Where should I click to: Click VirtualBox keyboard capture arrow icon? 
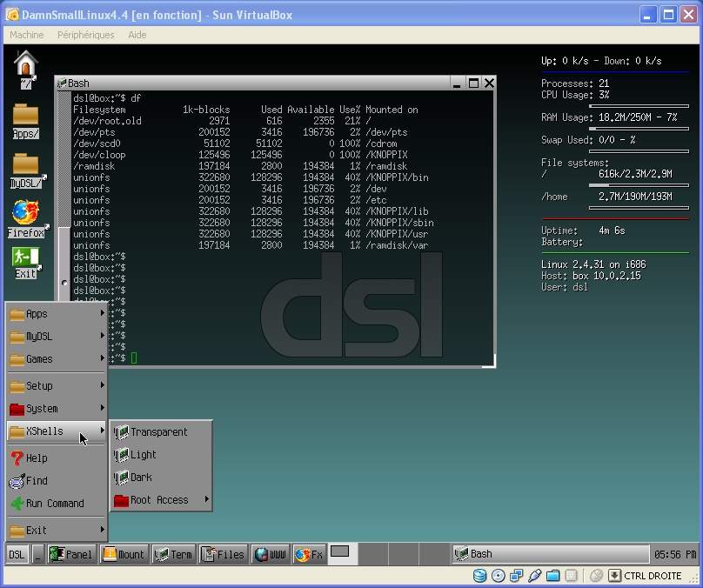point(614,576)
